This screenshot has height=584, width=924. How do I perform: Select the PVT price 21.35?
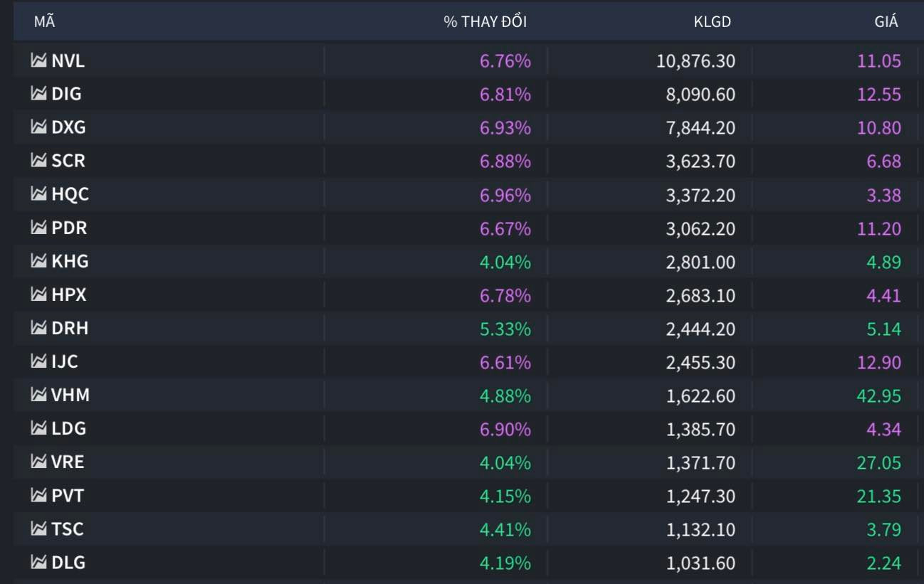click(x=878, y=496)
